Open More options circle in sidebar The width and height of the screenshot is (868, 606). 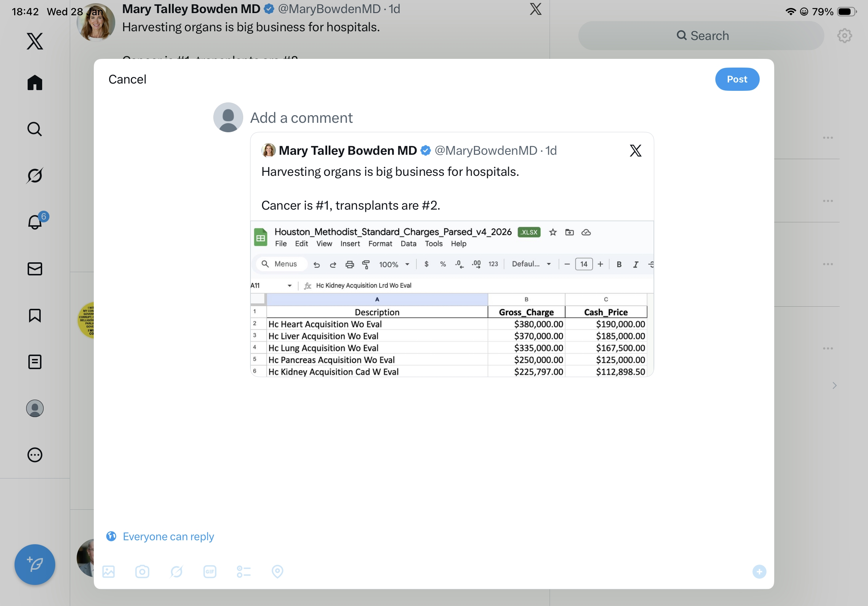pyautogui.click(x=35, y=455)
